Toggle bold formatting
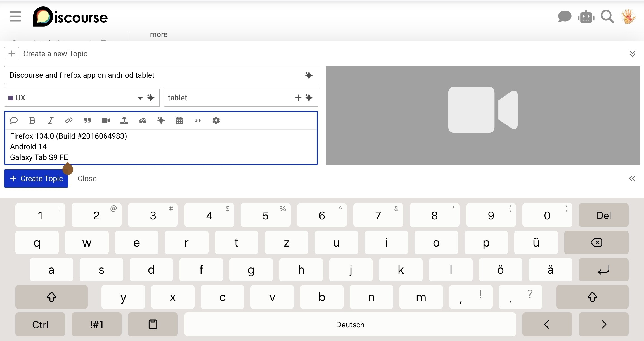The image size is (644, 341). [32, 120]
